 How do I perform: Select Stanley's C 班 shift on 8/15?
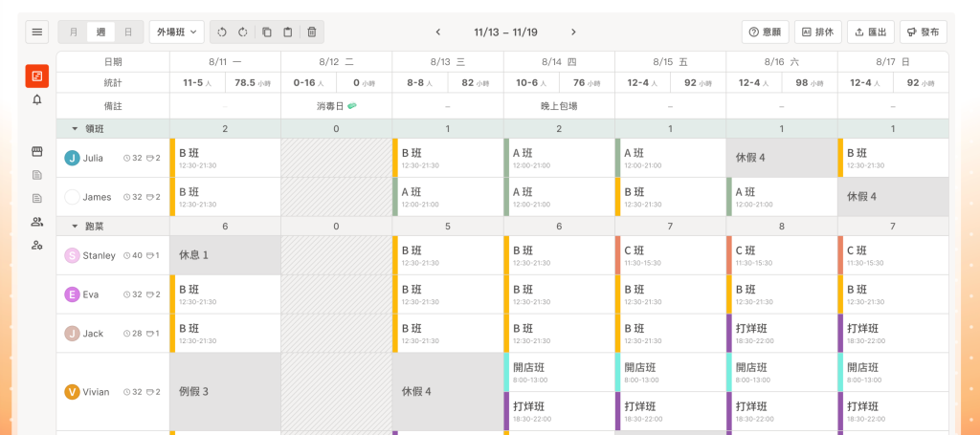(x=670, y=255)
